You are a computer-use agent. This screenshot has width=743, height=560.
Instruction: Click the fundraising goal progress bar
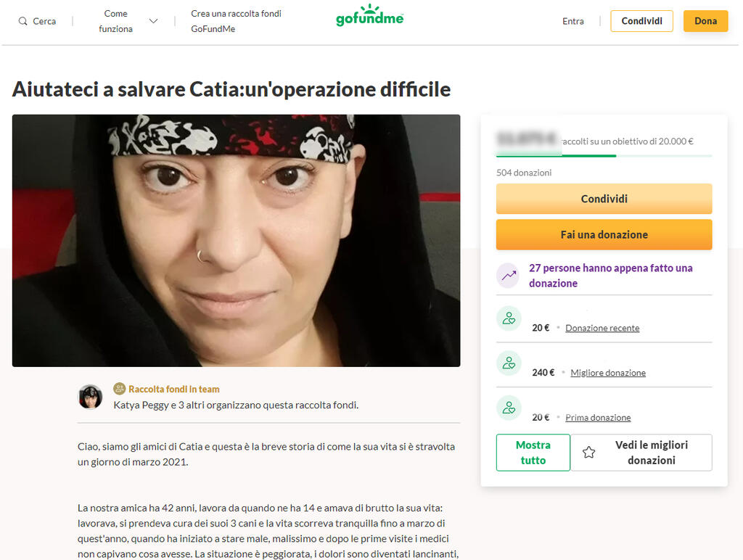click(x=604, y=156)
